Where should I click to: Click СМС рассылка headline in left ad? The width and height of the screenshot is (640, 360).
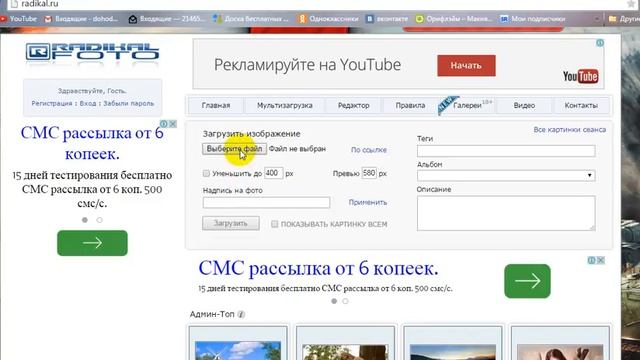point(92,143)
